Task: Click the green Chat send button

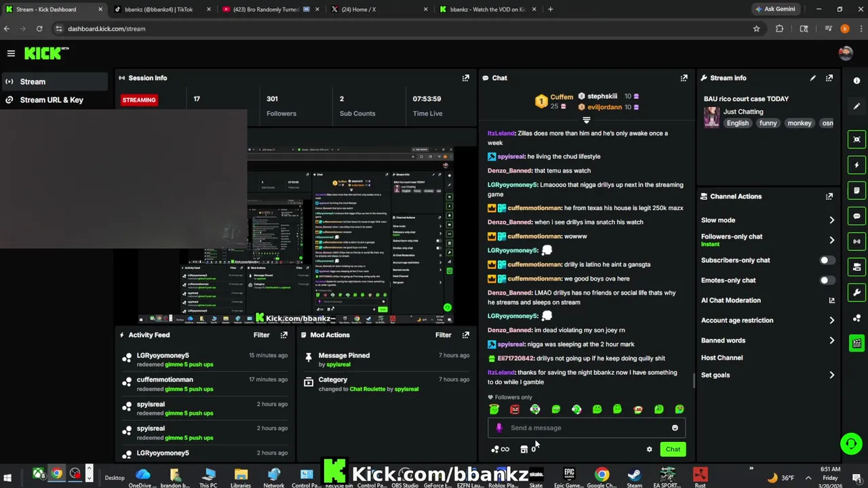Action: (673, 449)
